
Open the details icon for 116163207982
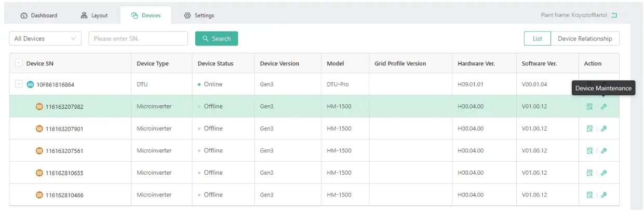589,107
